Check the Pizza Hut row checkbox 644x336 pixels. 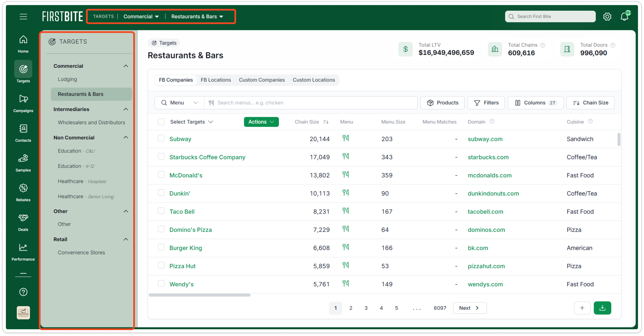pos(161,265)
